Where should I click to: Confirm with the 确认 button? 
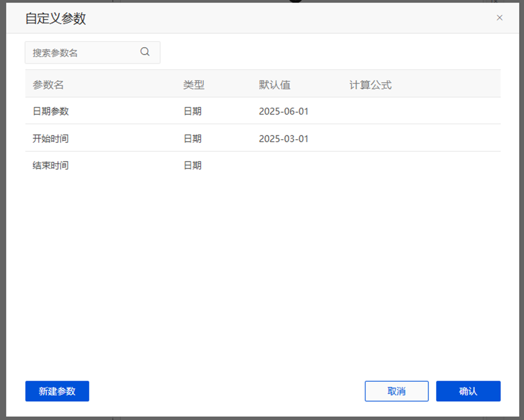coord(468,391)
